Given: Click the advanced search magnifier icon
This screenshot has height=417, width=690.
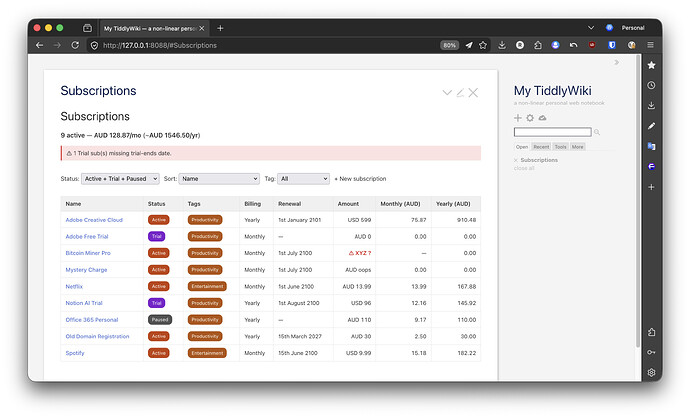Looking at the screenshot, I should point(597,132).
